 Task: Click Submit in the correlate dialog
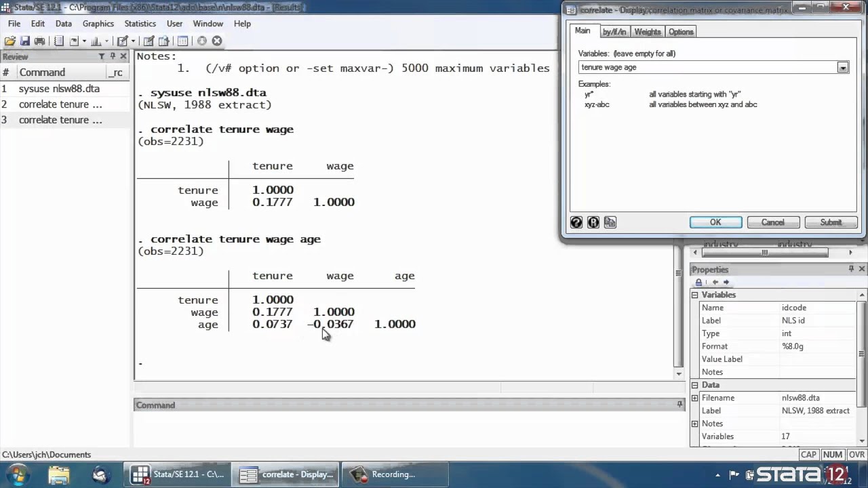tap(831, 222)
